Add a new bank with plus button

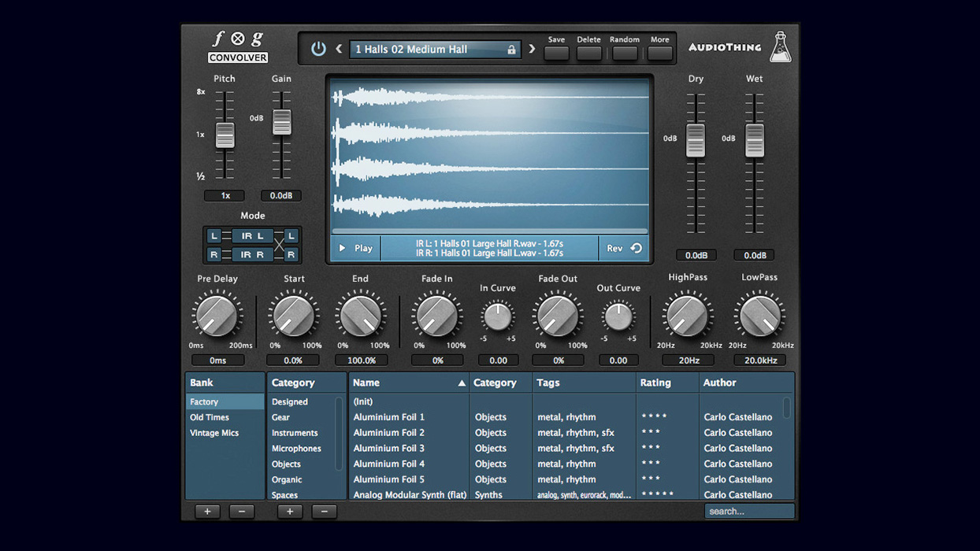[x=207, y=512]
